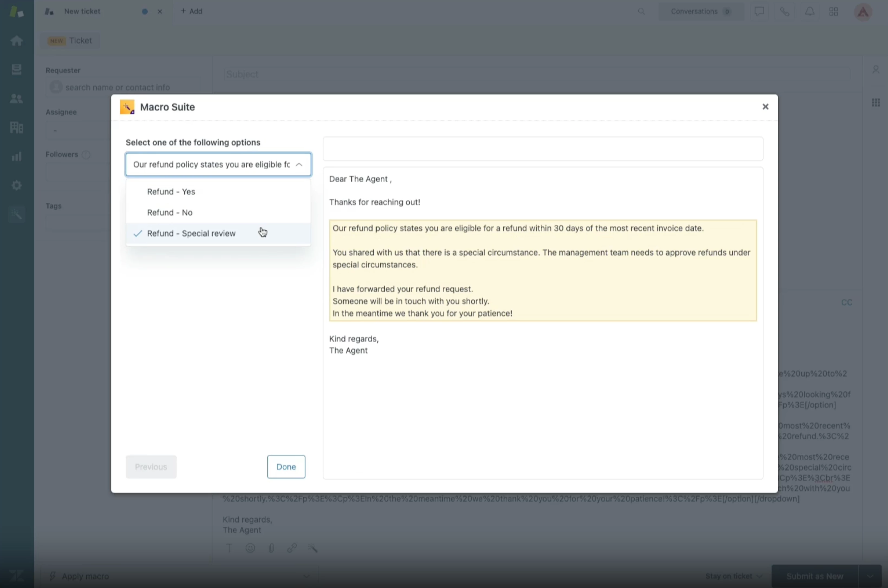Expand the Submit as New dropdown arrow
The image size is (888, 588).
[870, 576]
